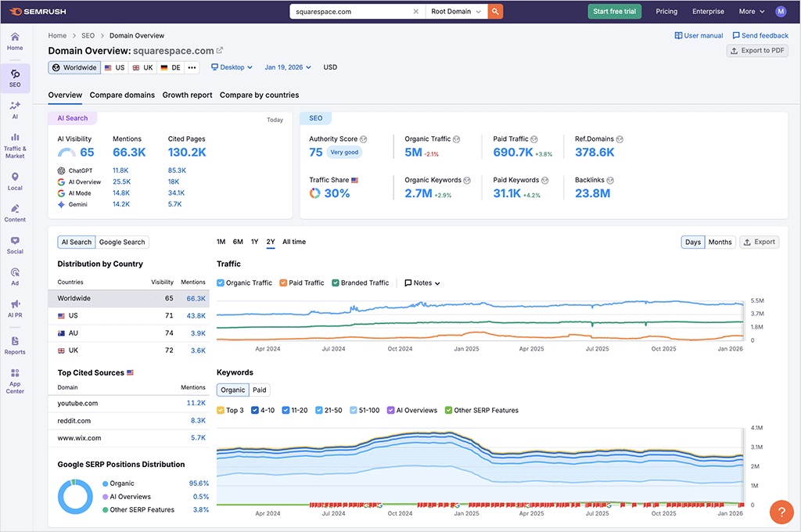
Task: Open the More menu in the top bar
Action: point(749,11)
